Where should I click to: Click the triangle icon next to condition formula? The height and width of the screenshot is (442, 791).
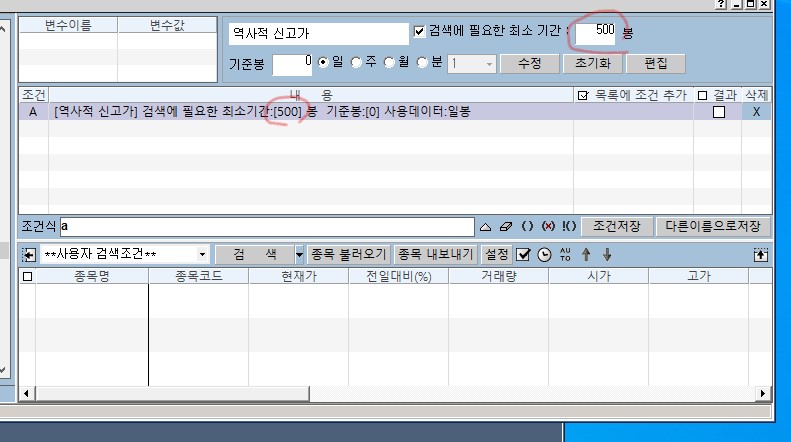point(486,227)
